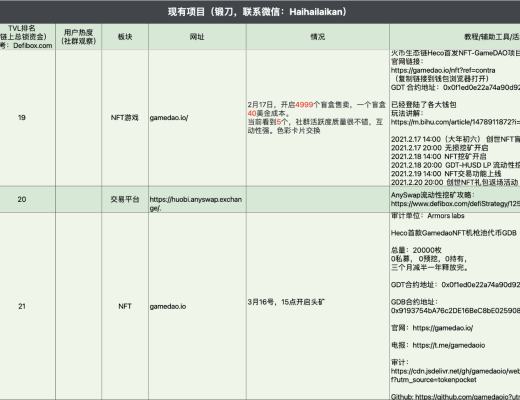Select the 教程/辅助工具 column header
The height and width of the screenshot is (400, 520).
(x=455, y=37)
